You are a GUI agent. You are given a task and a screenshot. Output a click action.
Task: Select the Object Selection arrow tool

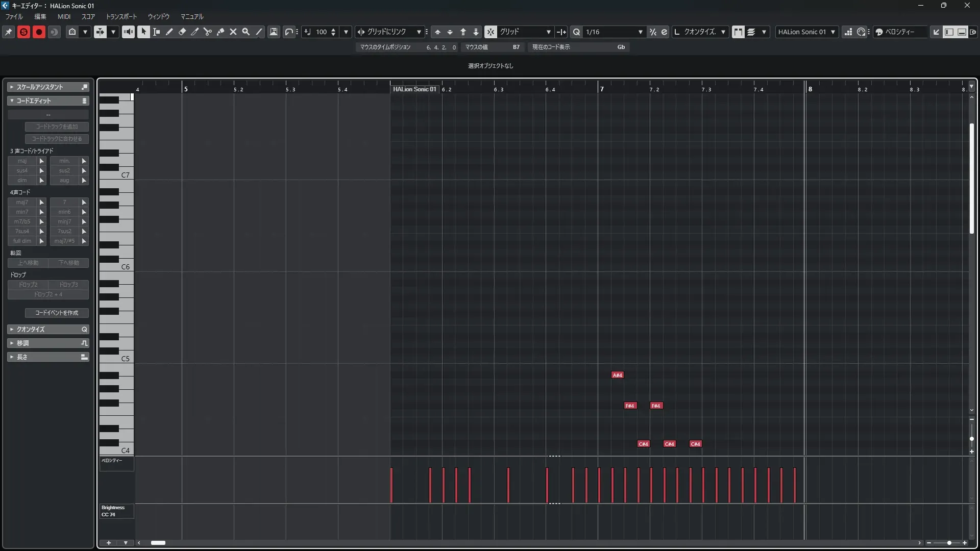coord(144,32)
